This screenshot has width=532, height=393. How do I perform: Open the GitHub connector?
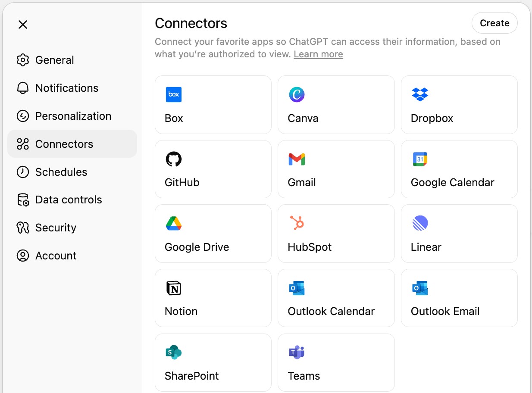pyautogui.click(x=173, y=159)
